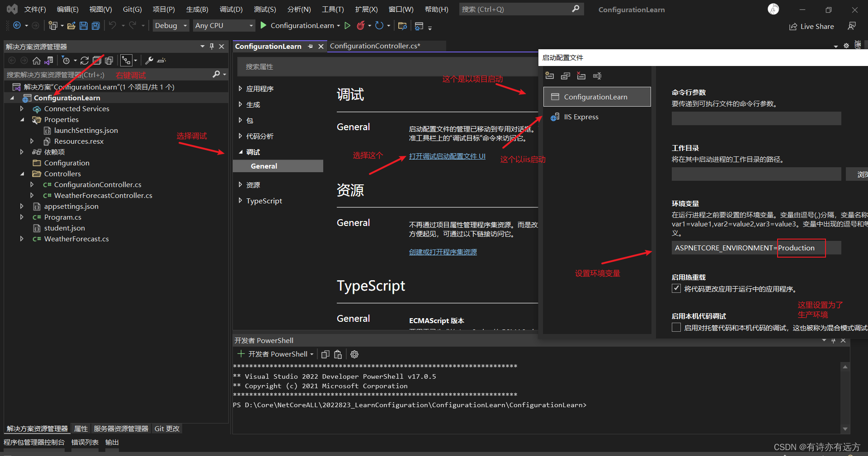Click the Open File folder icon
This screenshot has height=456, width=868.
(71, 26)
